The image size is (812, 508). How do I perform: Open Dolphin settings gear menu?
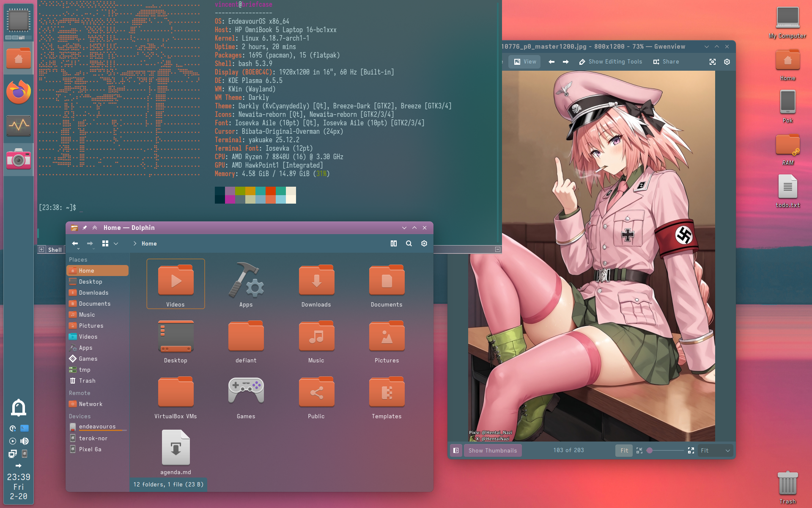424,243
